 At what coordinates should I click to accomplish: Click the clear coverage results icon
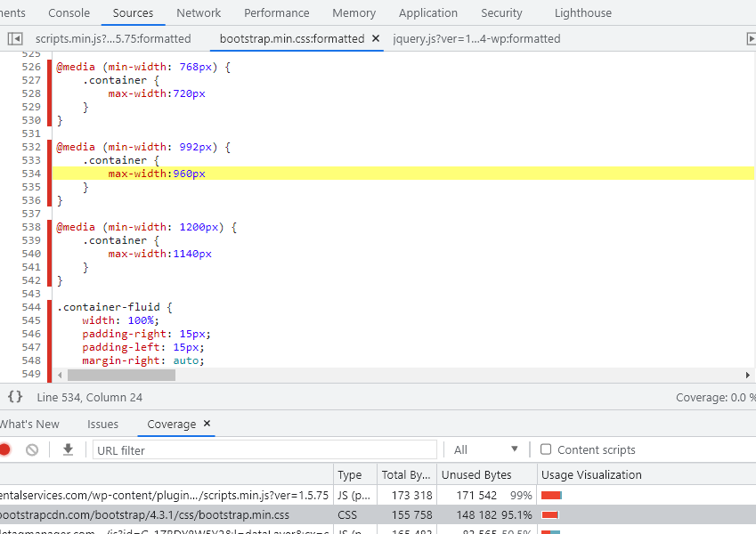pos(32,449)
